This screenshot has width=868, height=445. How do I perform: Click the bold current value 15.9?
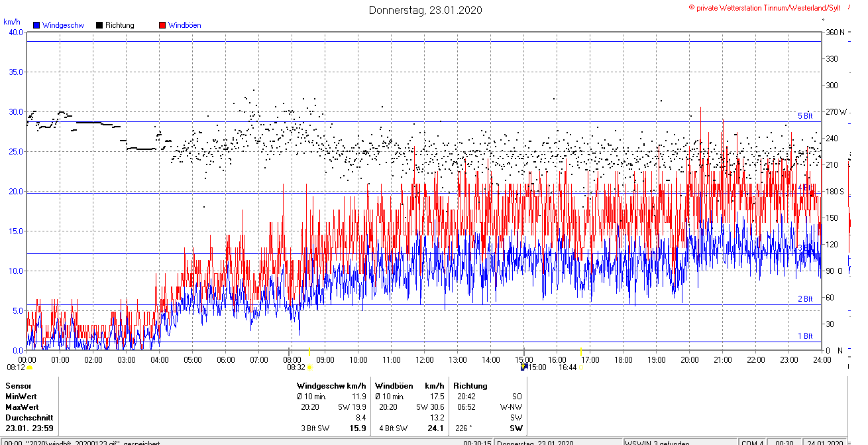(358, 428)
